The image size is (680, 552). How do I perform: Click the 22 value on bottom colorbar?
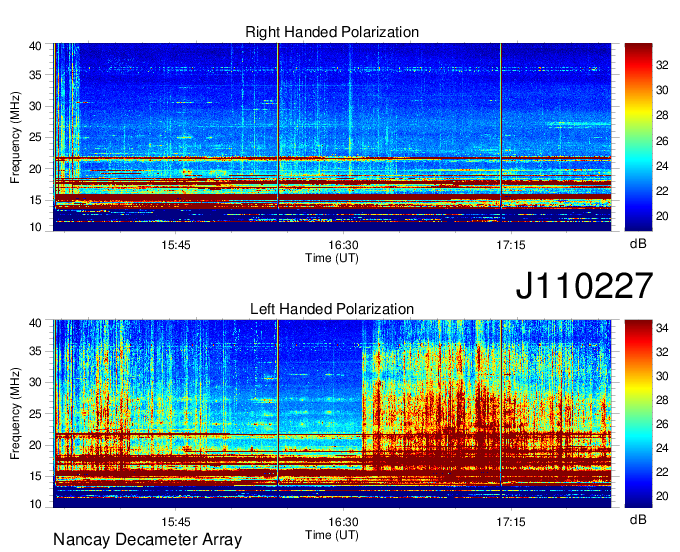pos(662,472)
